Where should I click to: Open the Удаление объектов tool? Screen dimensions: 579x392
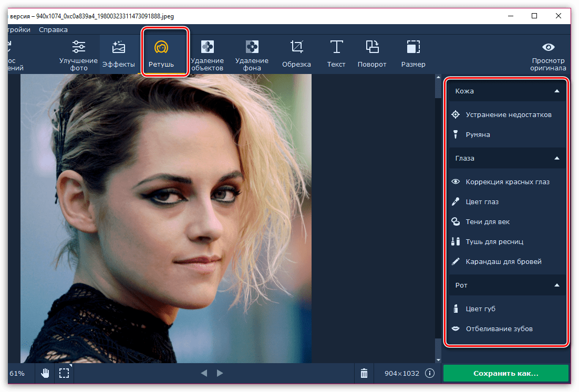tap(207, 55)
